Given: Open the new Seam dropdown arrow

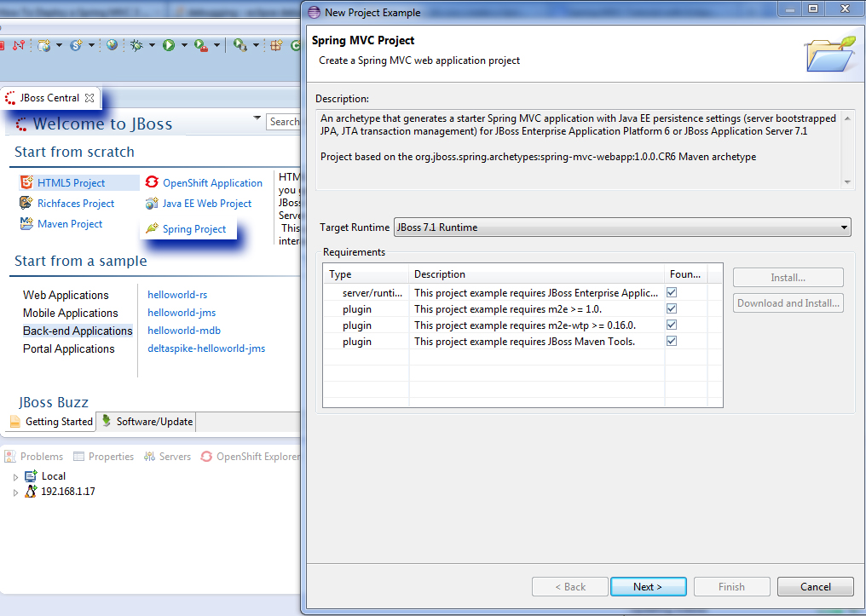Looking at the screenshot, I should pos(92,45).
